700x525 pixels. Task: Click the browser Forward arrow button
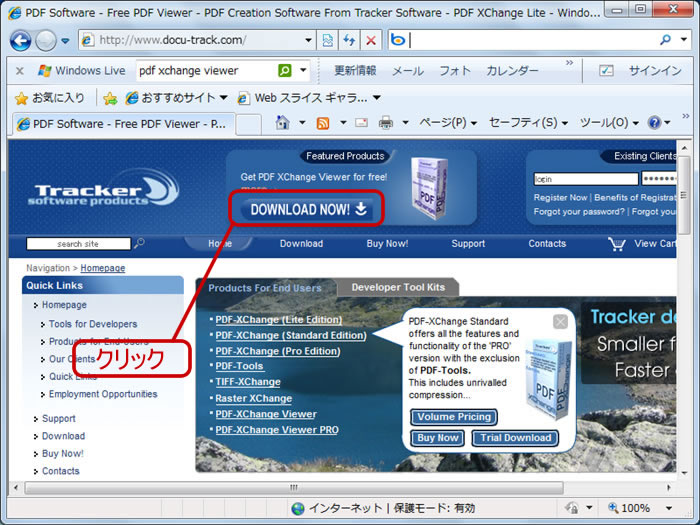tap(46, 41)
